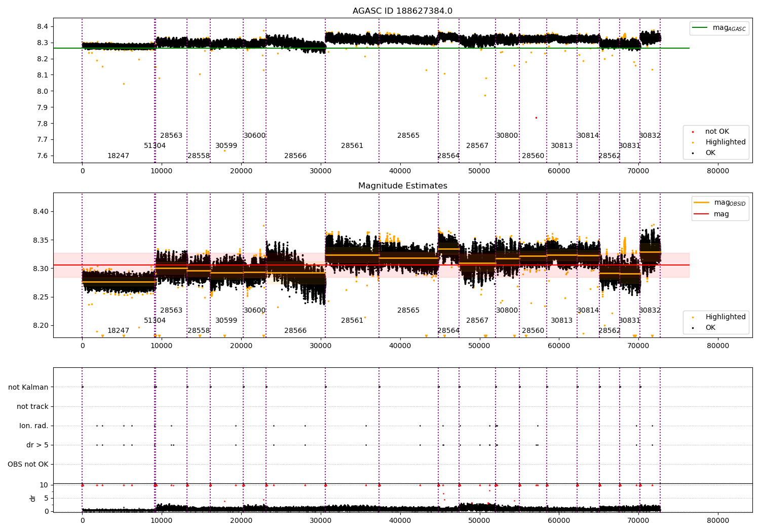Click the title 'AGASC ID 188627384.0'
760x532 pixels.
click(403, 11)
